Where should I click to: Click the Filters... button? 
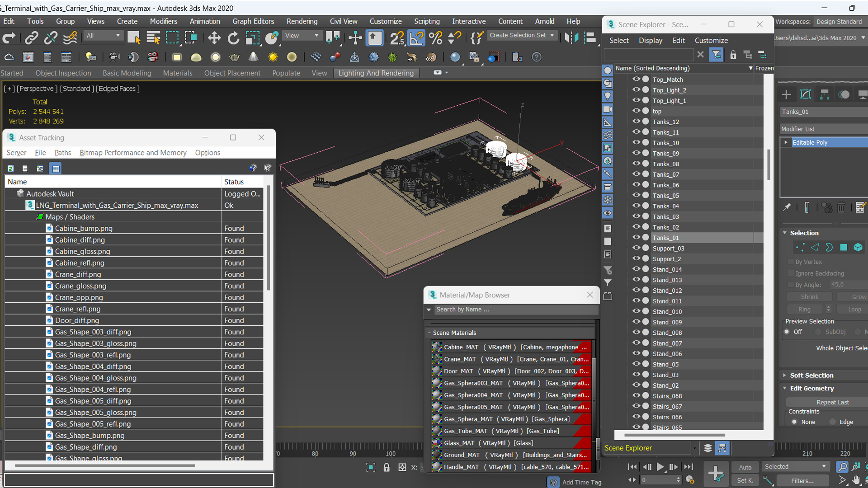click(802, 481)
